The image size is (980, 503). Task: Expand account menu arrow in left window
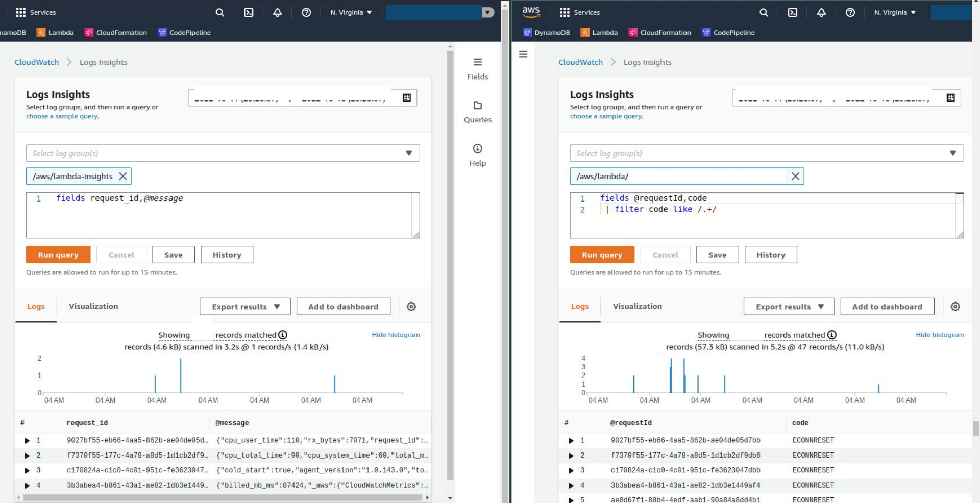click(x=488, y=12)
